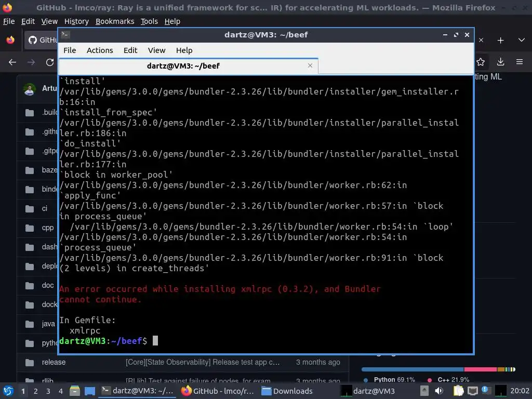The width and height of the screenshot is (532, 399).
Task: Open the cpp folder on GitHub
Action: pyautogui.click(x=47, y=228)
